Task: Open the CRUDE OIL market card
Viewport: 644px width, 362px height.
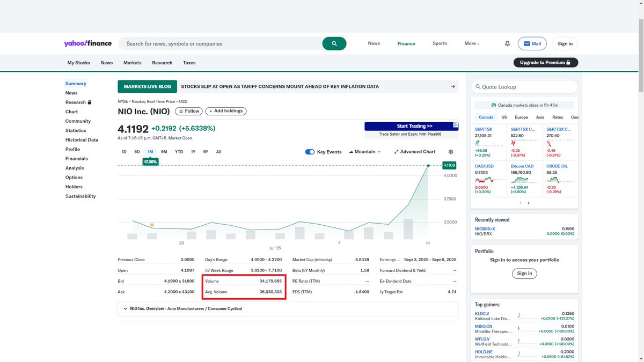Action: pos(560,180)
